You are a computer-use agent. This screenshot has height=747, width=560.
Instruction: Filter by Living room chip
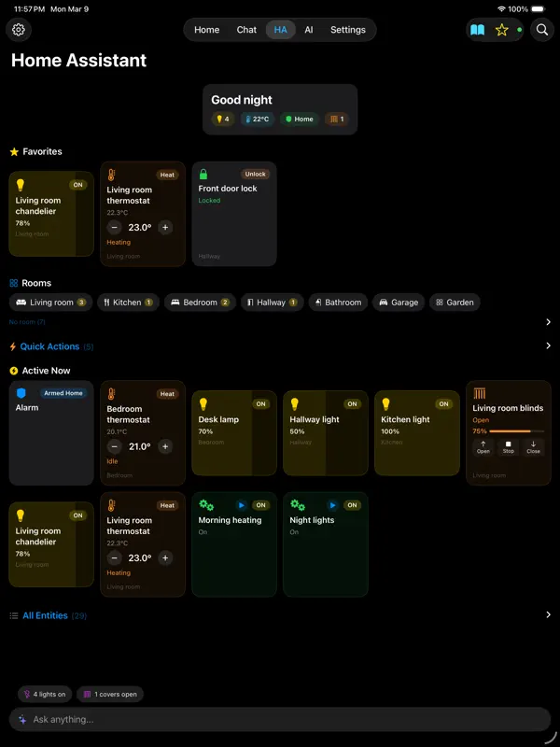(x=51, y=302)
